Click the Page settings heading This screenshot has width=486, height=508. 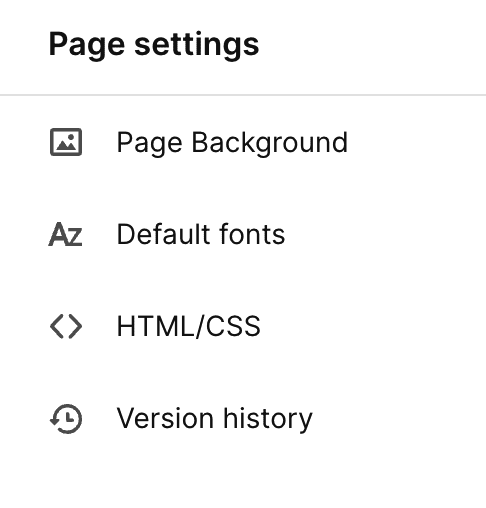[154, 45]
